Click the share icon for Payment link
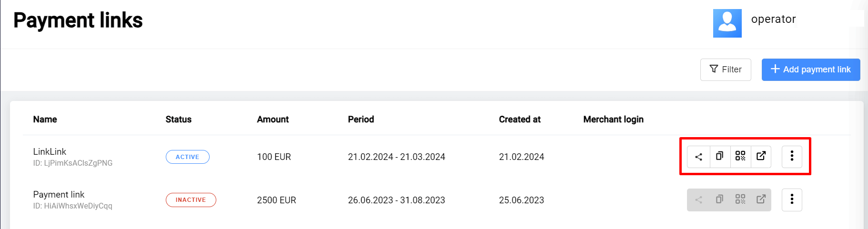 coord(698,199)
